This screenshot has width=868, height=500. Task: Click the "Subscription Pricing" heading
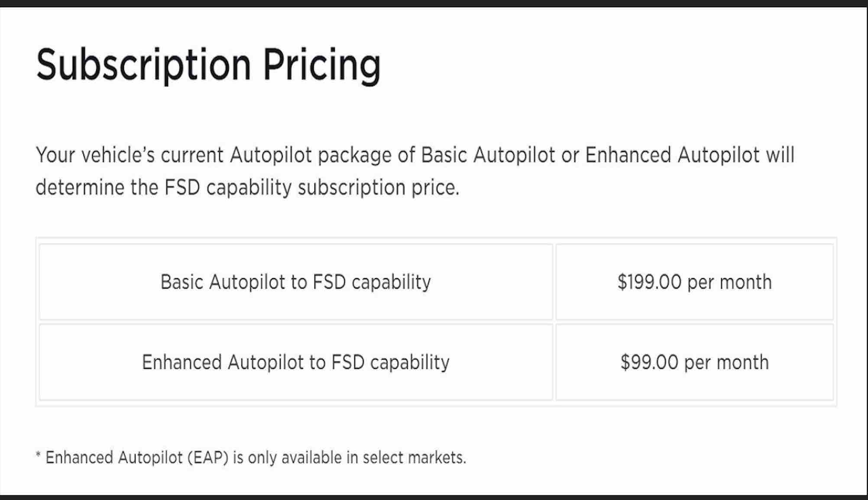click(208, 65)
